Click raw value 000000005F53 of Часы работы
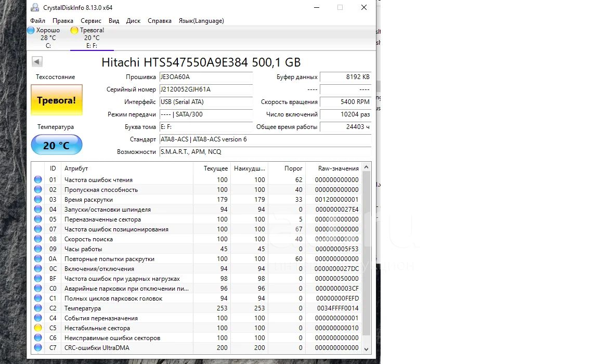The image size is (599, 364). pos(337,249)
